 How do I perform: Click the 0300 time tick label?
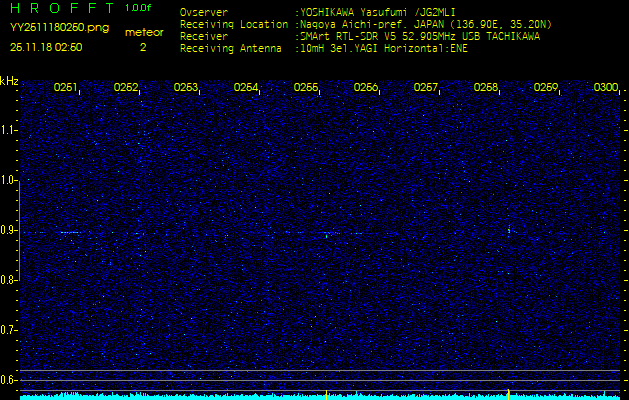tap(605, 87)
